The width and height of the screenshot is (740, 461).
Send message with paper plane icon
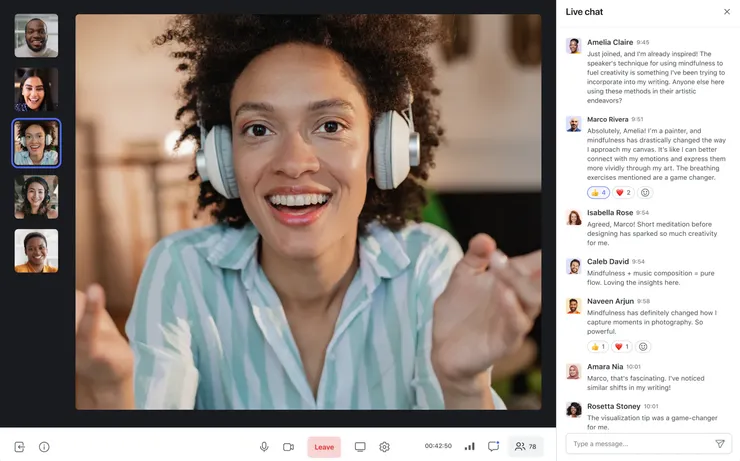[720, 444]
